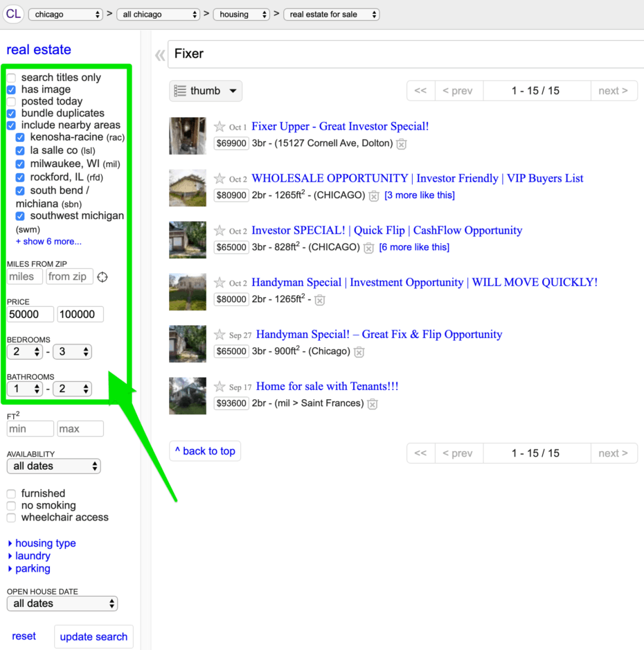The height and width of the screenshot is (650, 644).
Task: Click the minimum price field showing 50000
Action: [30, 315]
